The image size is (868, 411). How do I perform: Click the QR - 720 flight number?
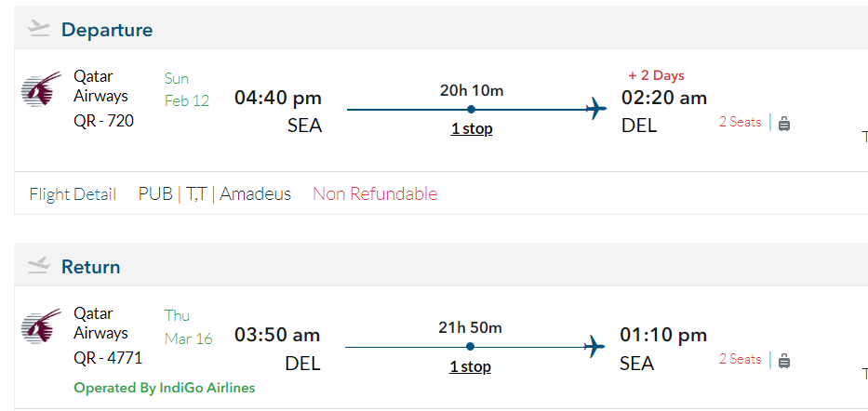[104, 120]
